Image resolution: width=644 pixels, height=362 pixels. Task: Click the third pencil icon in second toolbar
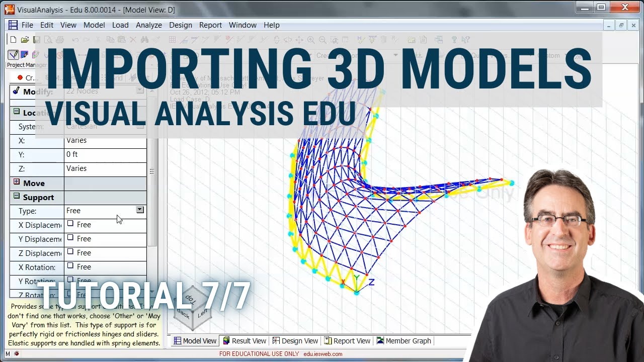(35, 54)
